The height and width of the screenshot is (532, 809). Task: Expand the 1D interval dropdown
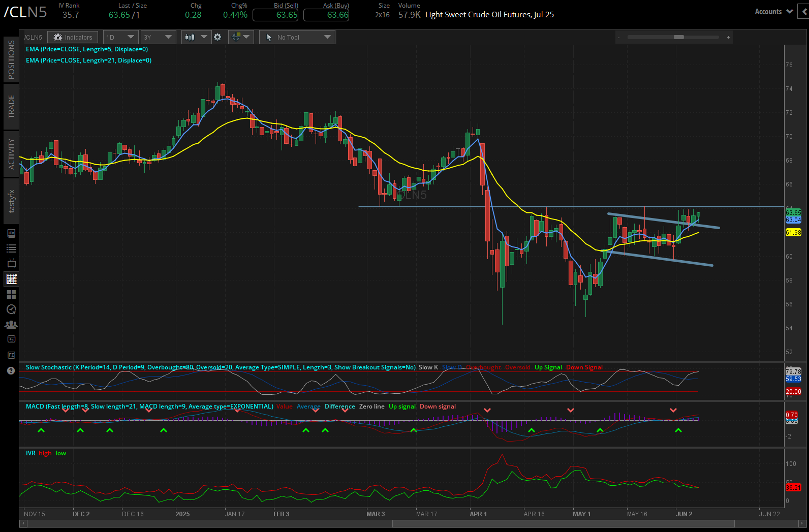pyautogui.click(x=120, y=37)
